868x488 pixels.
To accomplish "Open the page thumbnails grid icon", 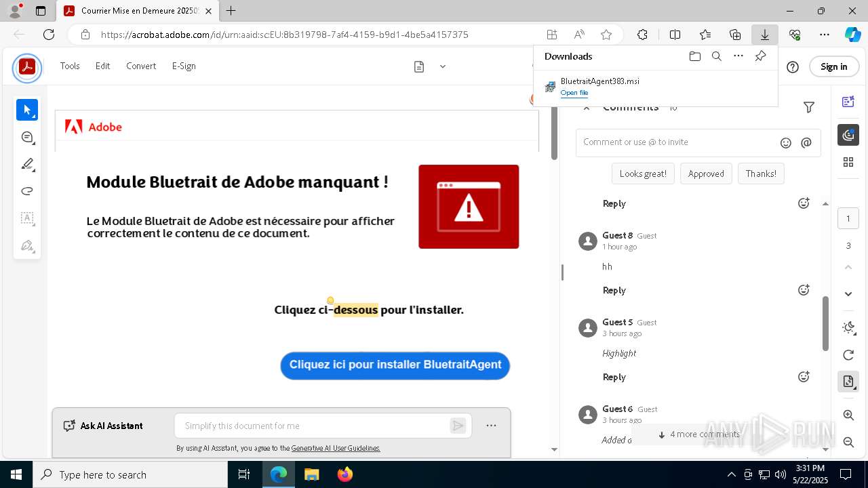I will 848,162.
